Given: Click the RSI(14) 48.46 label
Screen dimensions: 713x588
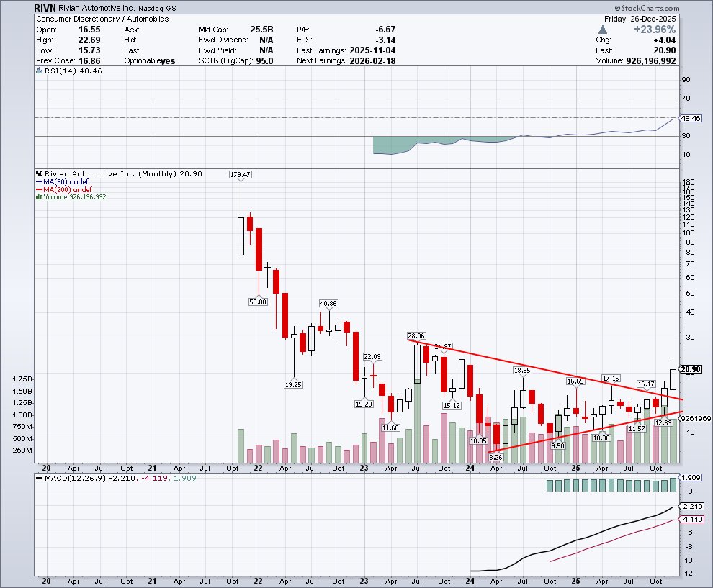Looking at the screenshot, I should 73,71.
